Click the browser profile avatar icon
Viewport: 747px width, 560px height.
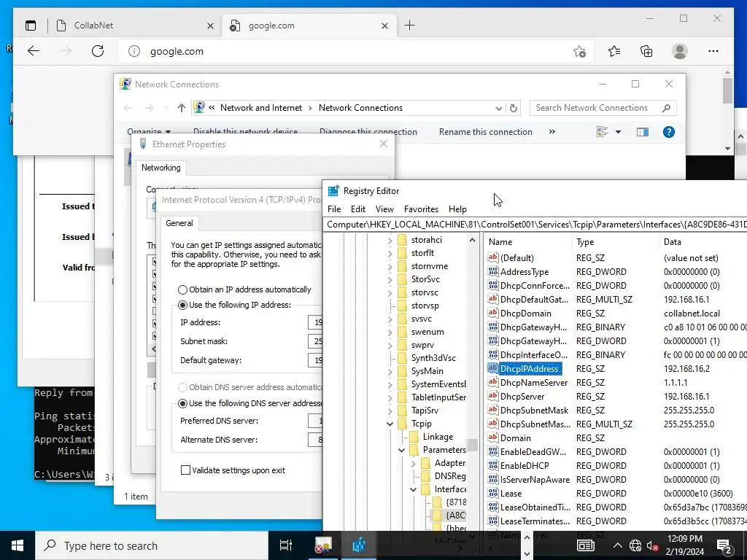click(680, 51)
